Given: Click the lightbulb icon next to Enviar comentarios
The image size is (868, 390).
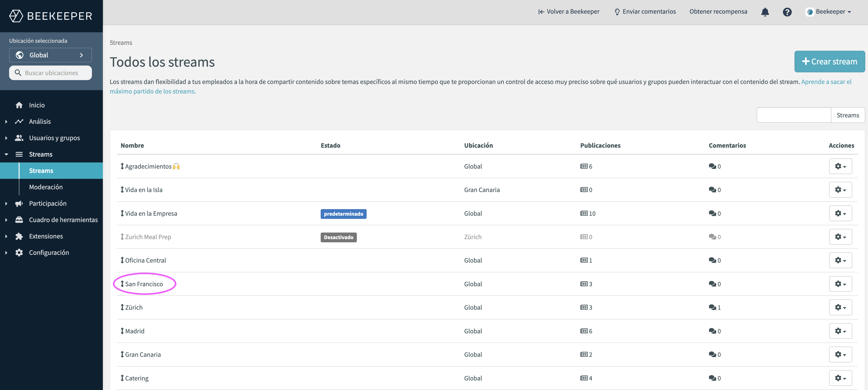Looking at the screenshot, I should click(617, 12).
